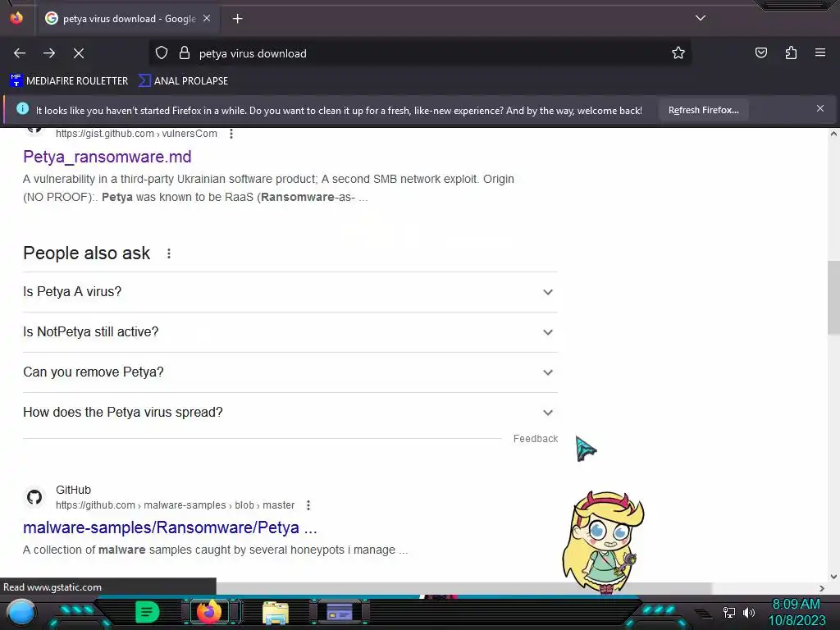Open malware-samples/Ransomware/Petya result
The image size is (840, 630).
point(170,527)
